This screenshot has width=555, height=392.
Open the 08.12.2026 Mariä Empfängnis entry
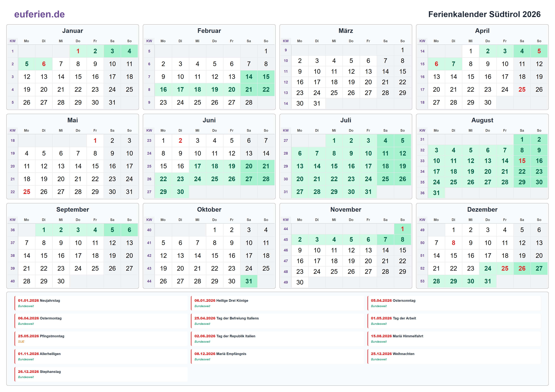click(x=277, y=356)
